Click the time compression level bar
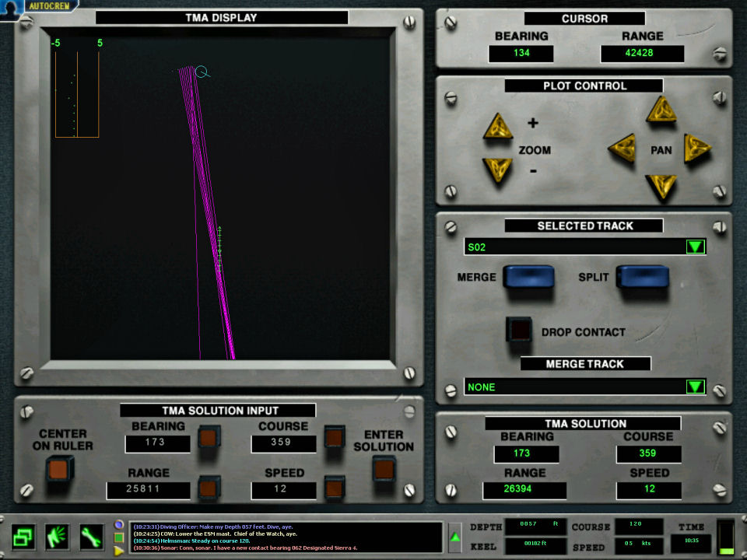The width and height of the screenshot is (747, 560). [x=725, y=537]
